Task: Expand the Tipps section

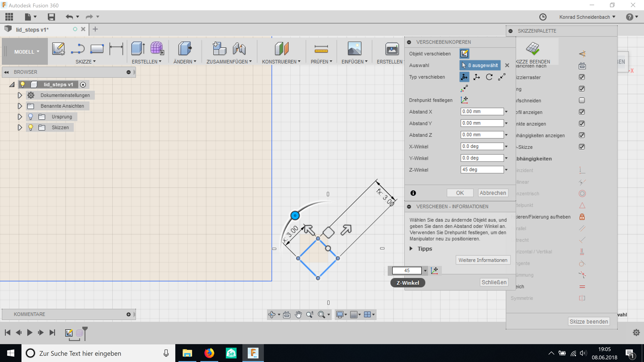Action: [411, 248]
